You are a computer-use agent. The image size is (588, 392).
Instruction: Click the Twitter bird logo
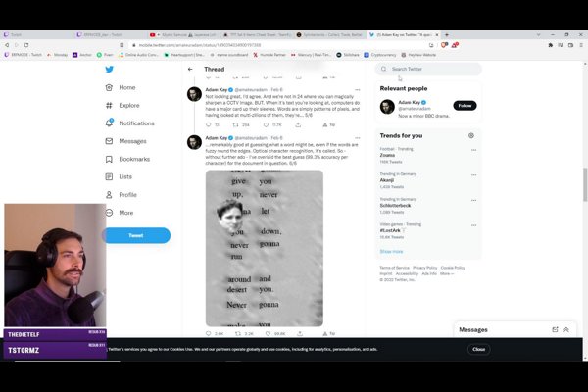click(110, 70)
